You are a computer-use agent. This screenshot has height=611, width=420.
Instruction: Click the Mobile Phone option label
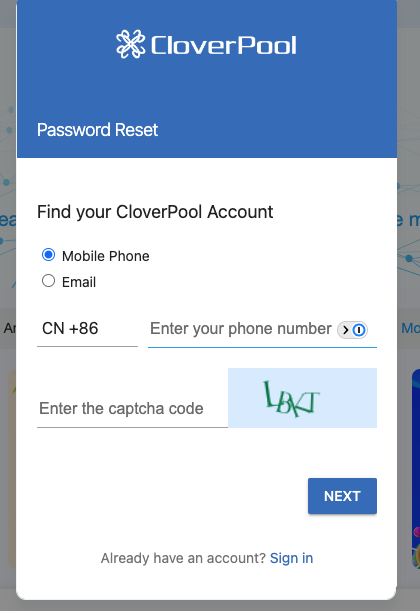click(106, 256)
